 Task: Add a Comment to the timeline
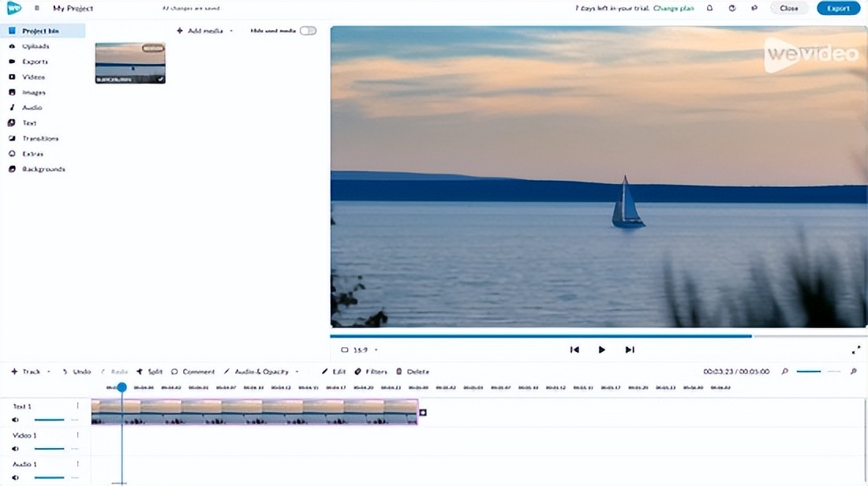pos(193,372)
